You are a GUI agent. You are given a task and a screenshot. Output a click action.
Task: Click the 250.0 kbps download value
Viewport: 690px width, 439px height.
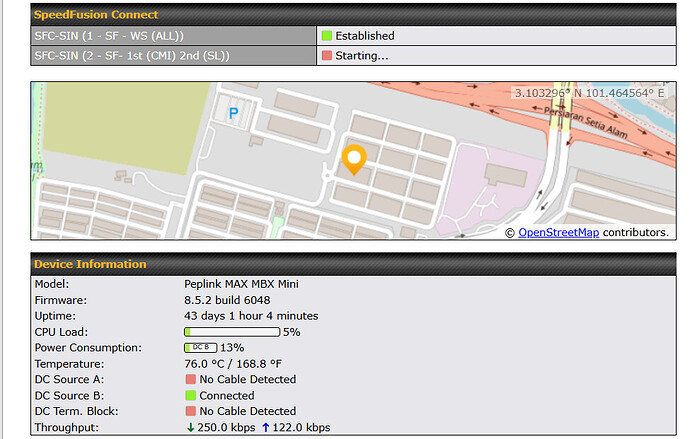(x=226, y=427)
